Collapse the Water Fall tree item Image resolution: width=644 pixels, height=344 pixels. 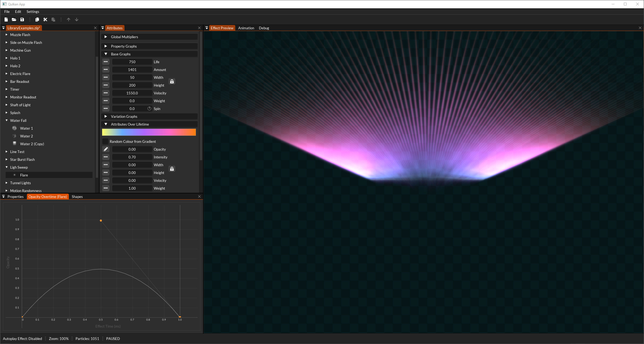pyautogui.click(x=7, y=120)
